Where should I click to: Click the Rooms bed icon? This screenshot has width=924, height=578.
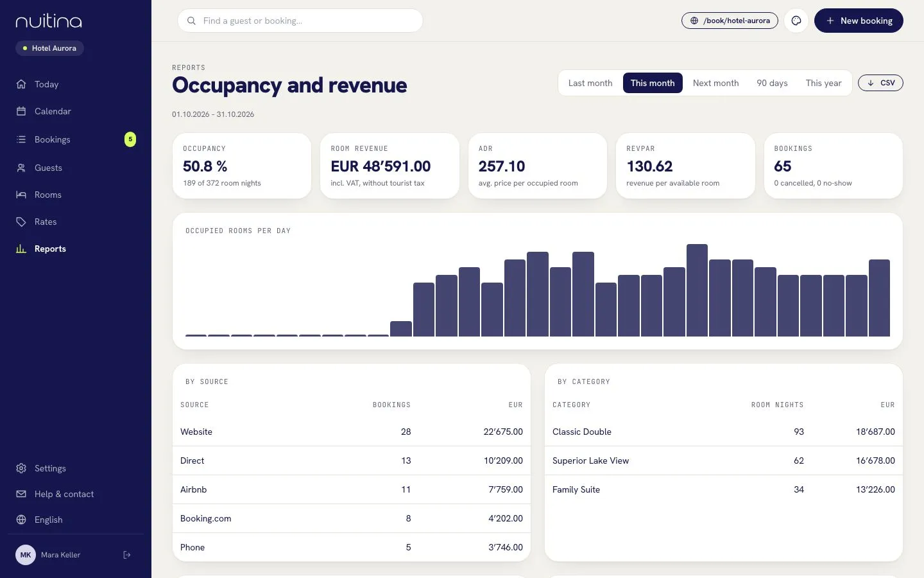coord(21,195)
